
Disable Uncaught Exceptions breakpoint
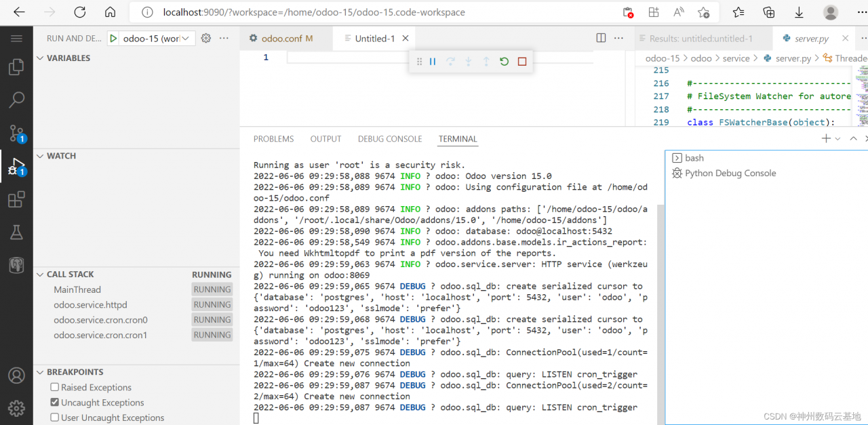coord(55,403)
